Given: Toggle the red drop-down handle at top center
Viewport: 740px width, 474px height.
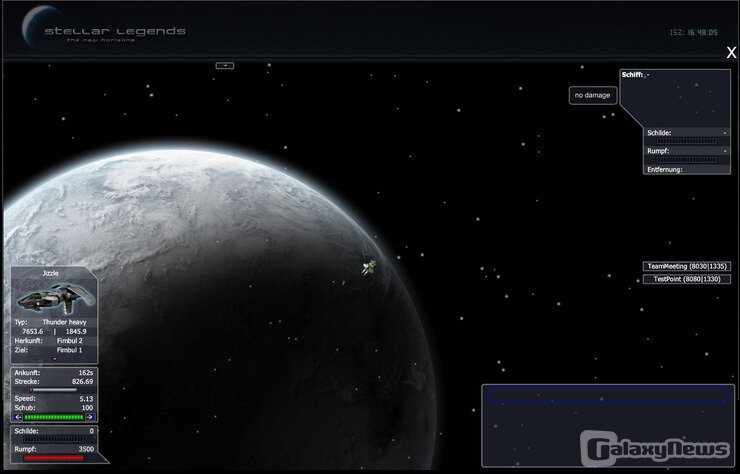Looking at the screenshot, I should pos(225,66).
